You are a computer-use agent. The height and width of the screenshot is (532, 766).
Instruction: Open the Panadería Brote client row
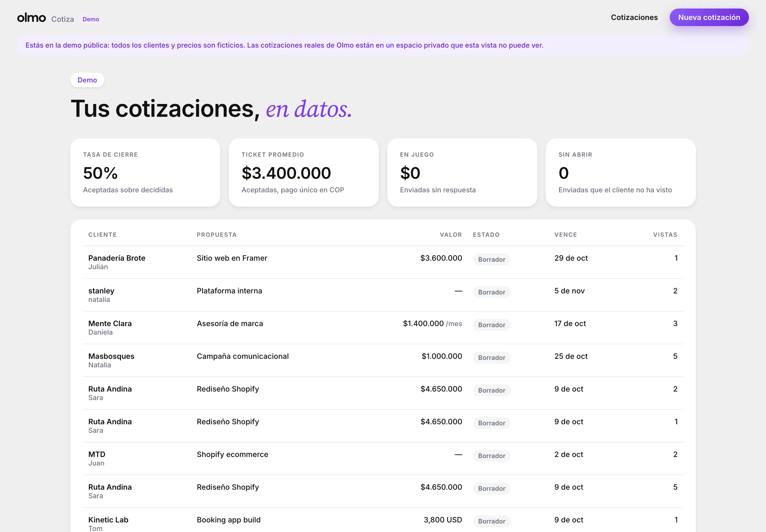click(x=383, y=262)
